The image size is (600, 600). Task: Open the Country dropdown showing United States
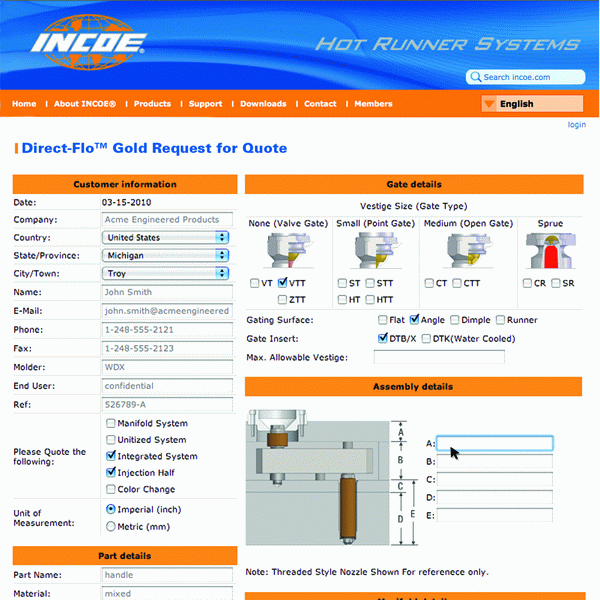(x=165, y=238)
